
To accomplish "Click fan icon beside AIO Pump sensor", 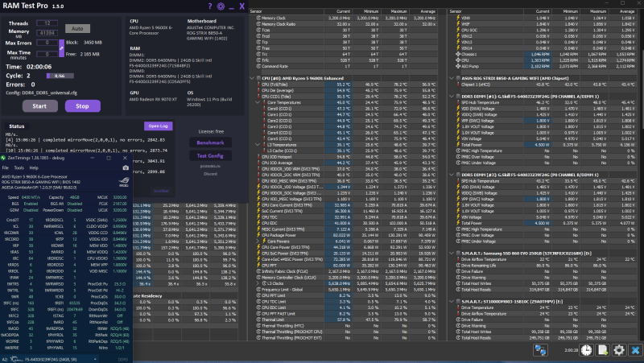I will point(458,66).
